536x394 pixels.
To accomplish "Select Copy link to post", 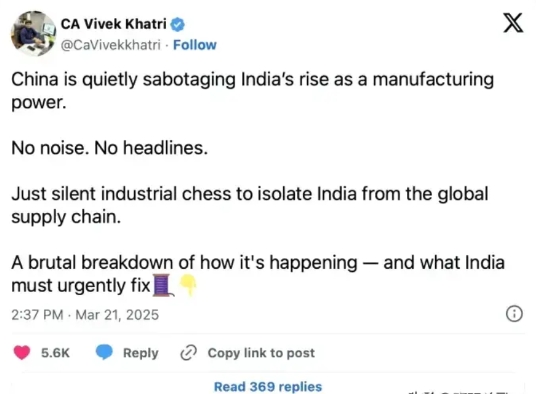I will pos(261,353).
